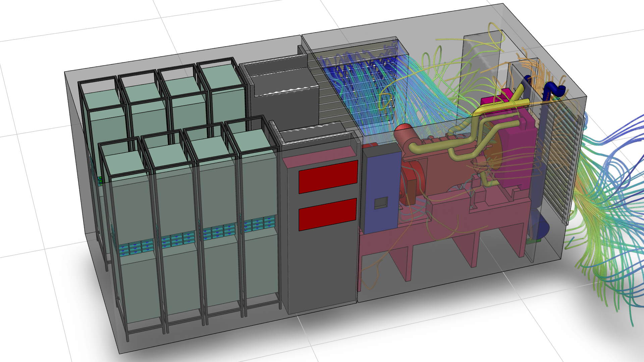
Task: Select the upper red panel on gray cabinet
Action: tap(328, 177)
